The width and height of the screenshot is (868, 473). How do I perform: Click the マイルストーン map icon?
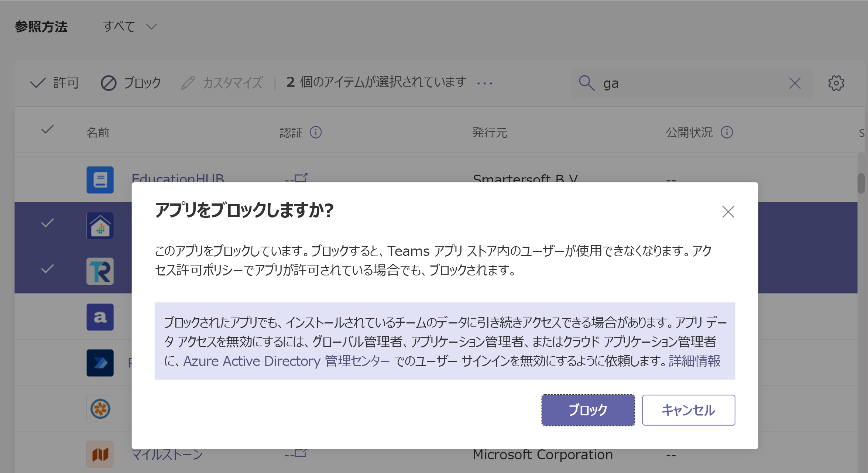click(100, 455)
